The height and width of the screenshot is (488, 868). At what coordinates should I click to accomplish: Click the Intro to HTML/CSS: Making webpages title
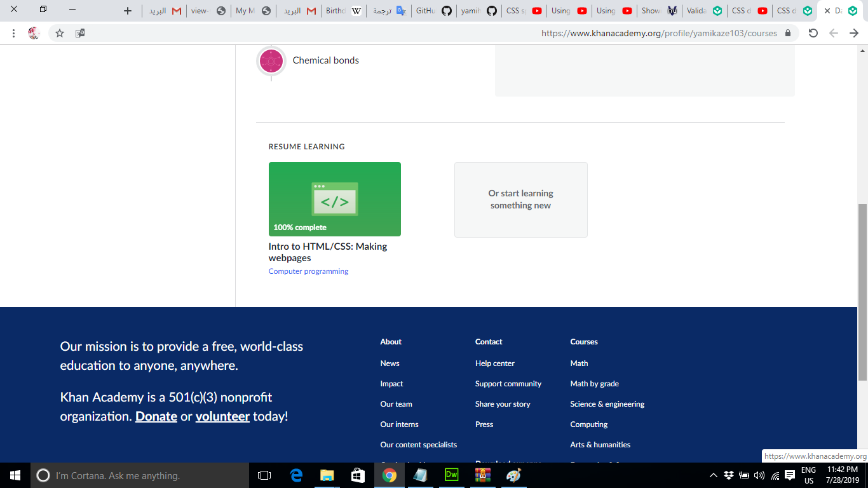[328, 252]
